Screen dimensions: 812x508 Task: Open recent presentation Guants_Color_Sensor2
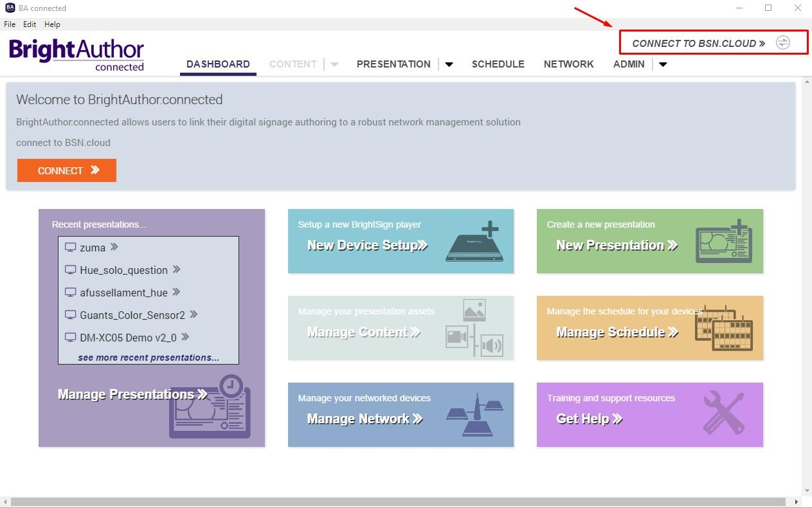(132, 315)
